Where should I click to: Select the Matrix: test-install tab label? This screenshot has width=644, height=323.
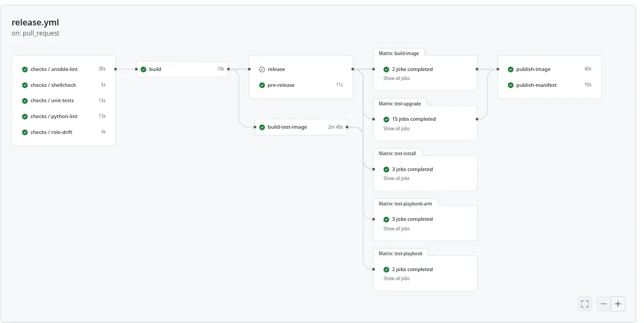(397, 154)
